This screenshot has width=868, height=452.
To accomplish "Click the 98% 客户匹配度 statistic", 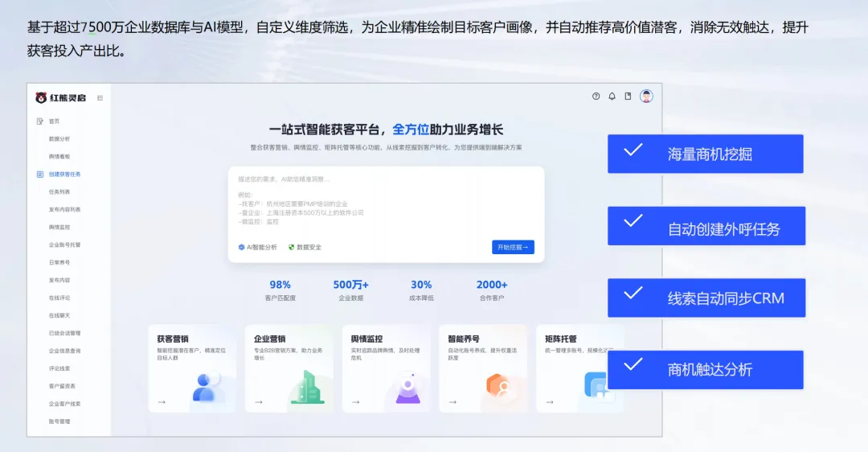I will [280, 290].
